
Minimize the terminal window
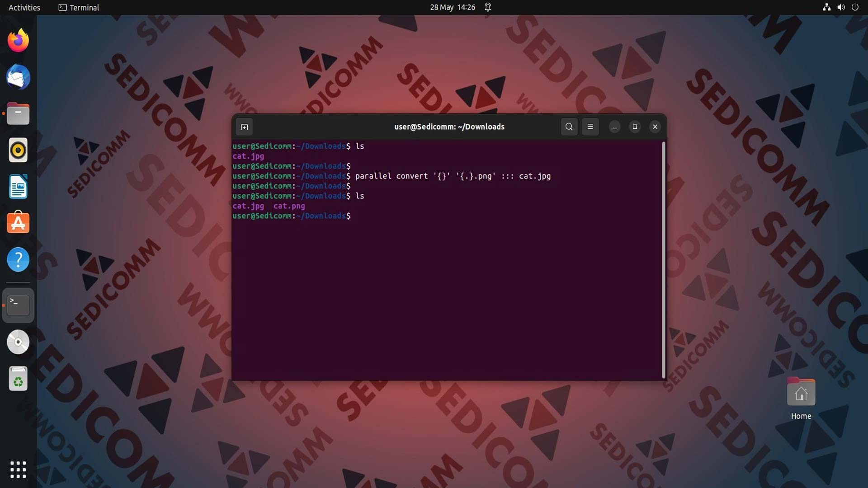pyautogui.click(x=614, y=127)
